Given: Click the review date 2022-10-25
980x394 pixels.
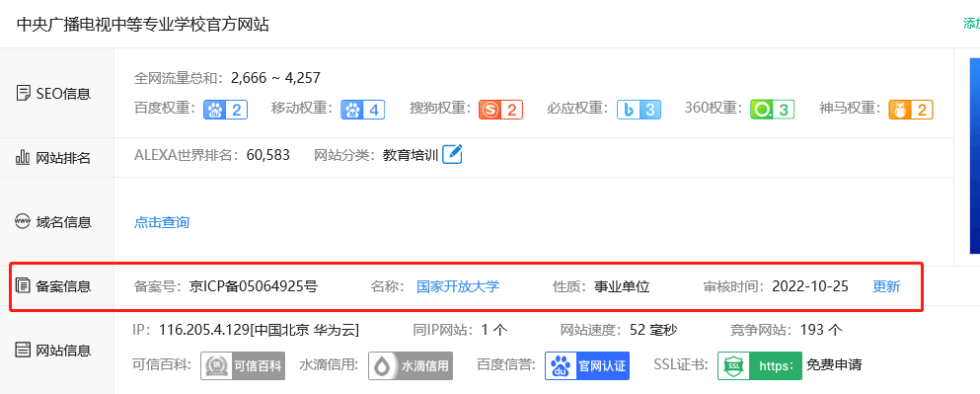Looking at the screenshot, I should [x=810, y=286].
